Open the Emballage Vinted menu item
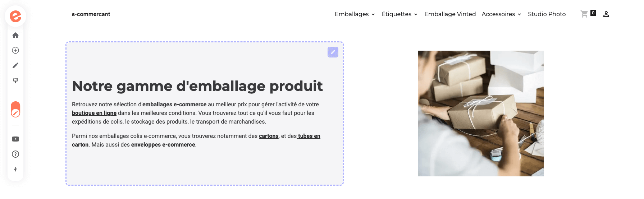The width and height of the screenshot is (644, 199). coord(450,14)
